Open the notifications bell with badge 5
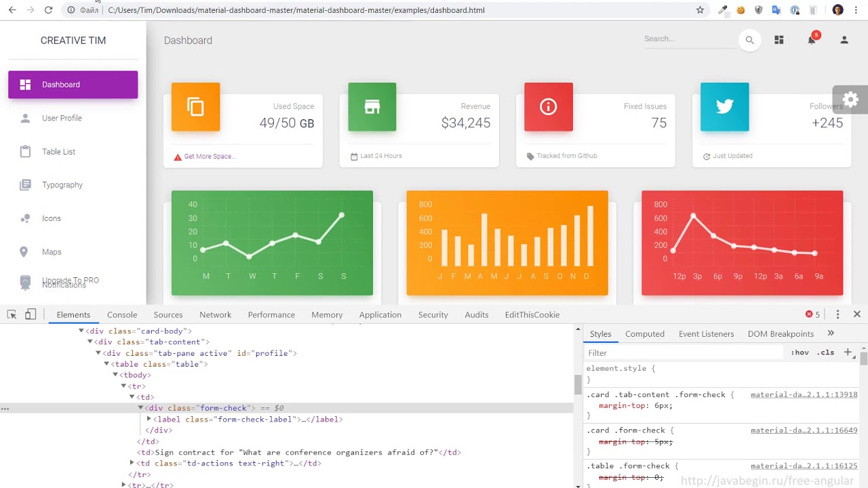 (812, 40)
